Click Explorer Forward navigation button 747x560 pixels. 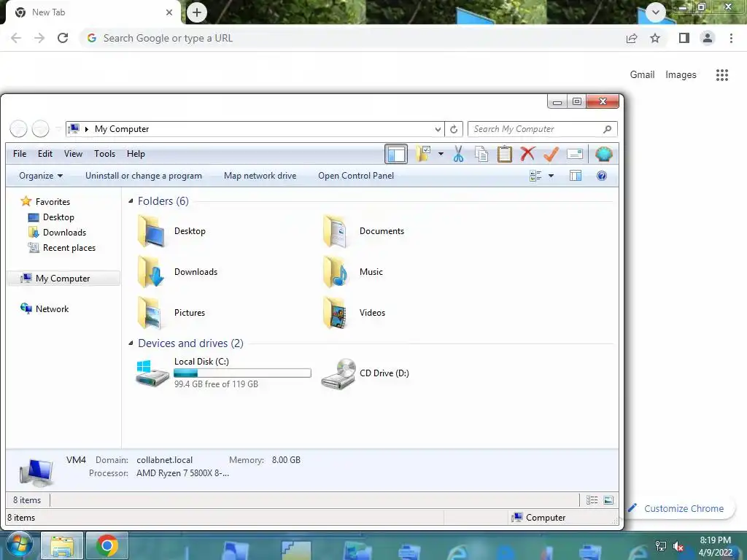(x=41, y=129)
